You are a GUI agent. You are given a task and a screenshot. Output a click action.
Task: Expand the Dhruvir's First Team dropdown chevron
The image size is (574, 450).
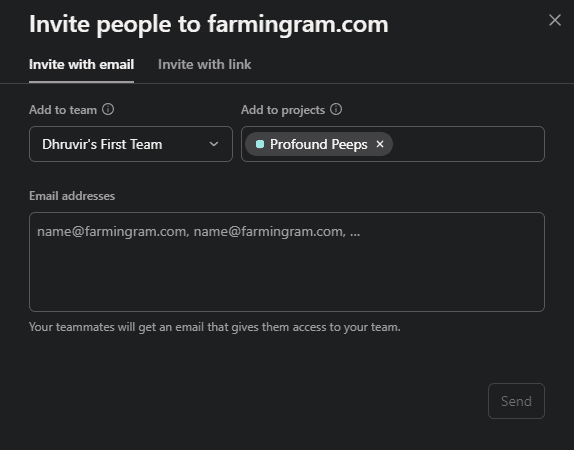pyautogui.click(x=214, y=144)
